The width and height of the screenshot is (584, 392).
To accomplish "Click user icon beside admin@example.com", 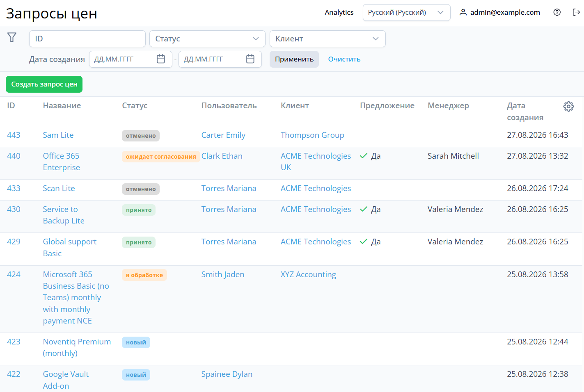I will [x=463, y=12].
